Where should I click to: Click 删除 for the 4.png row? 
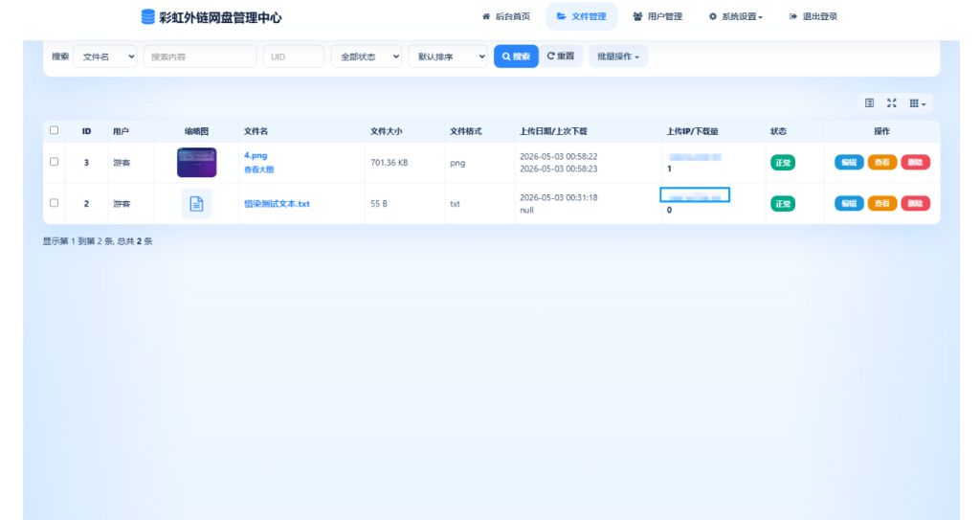point(915,163)
